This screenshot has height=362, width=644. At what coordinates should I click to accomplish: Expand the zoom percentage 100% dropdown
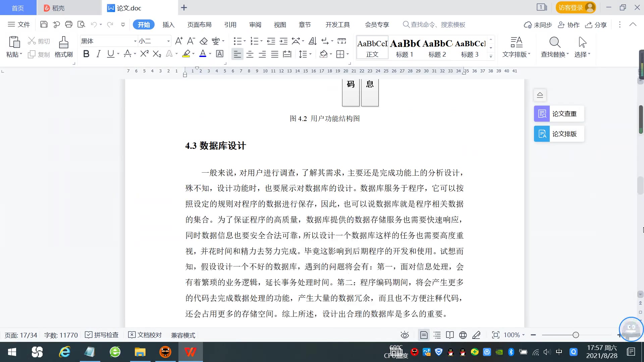coord(523,335)
